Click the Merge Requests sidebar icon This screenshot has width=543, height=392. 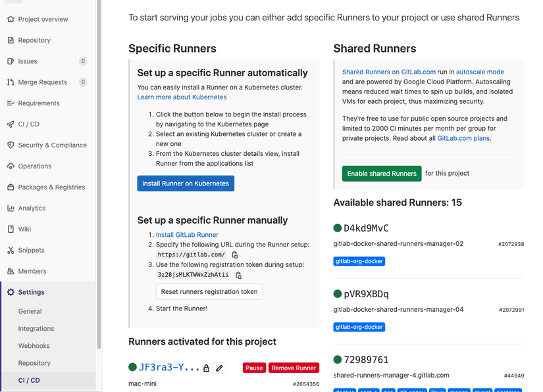(x=11, y=82)
